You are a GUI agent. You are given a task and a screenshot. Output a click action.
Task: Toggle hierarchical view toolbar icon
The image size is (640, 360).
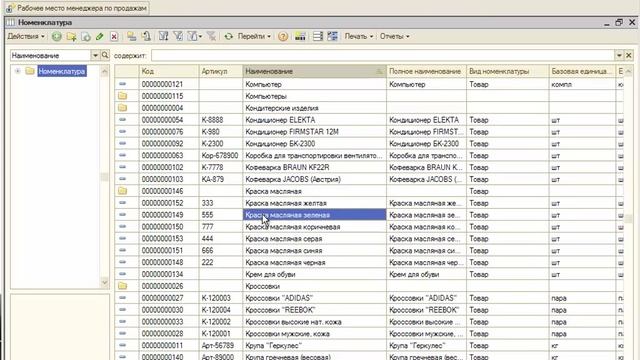[131, 37]
